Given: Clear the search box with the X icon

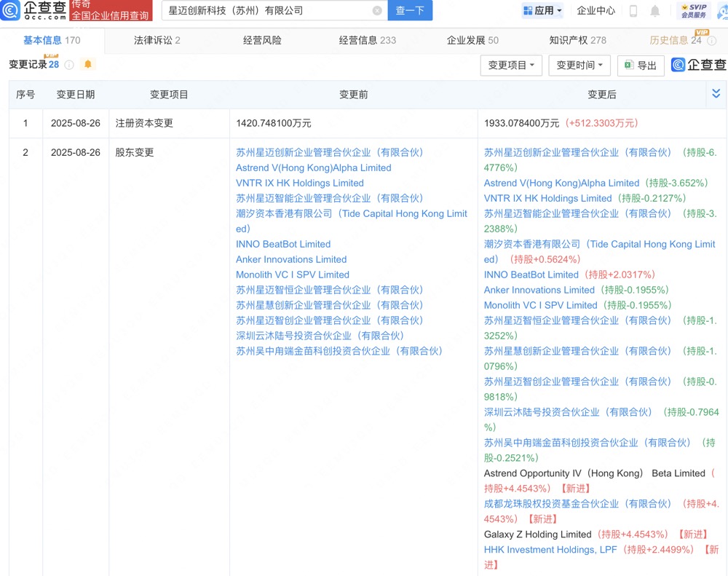Looking at the screenshot, I should click(x=377, y=10).
